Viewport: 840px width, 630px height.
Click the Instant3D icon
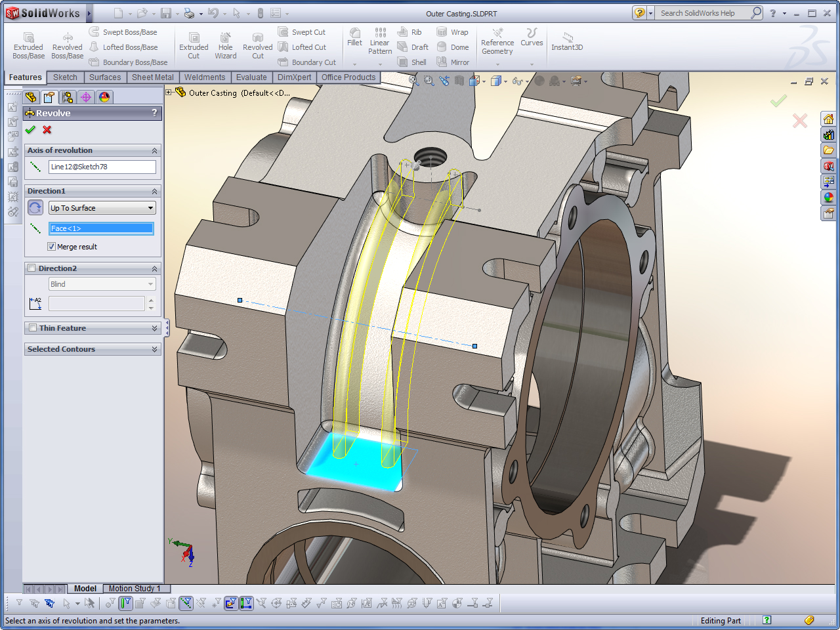point(567,41)
